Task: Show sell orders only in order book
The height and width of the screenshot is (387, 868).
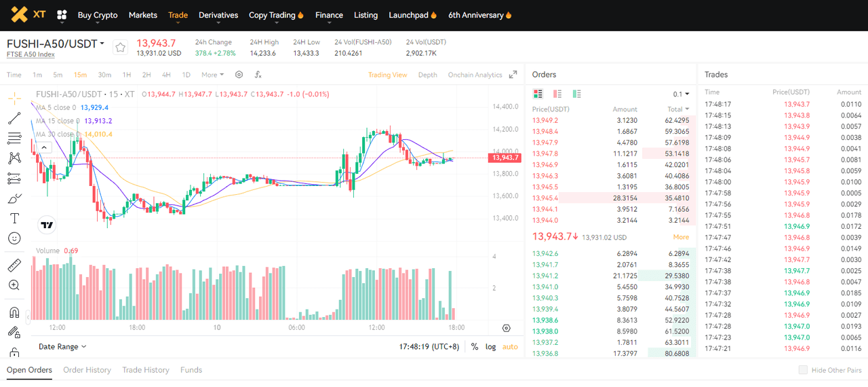Action: coord(557,94)
